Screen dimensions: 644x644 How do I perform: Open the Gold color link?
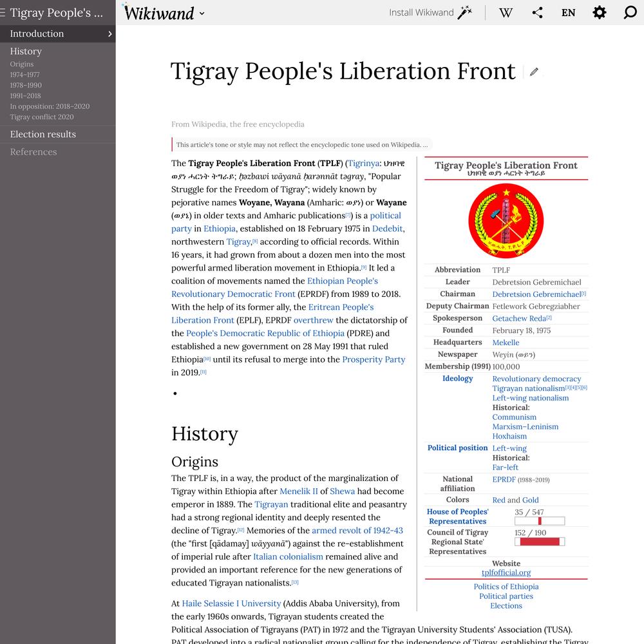point(530,500)
